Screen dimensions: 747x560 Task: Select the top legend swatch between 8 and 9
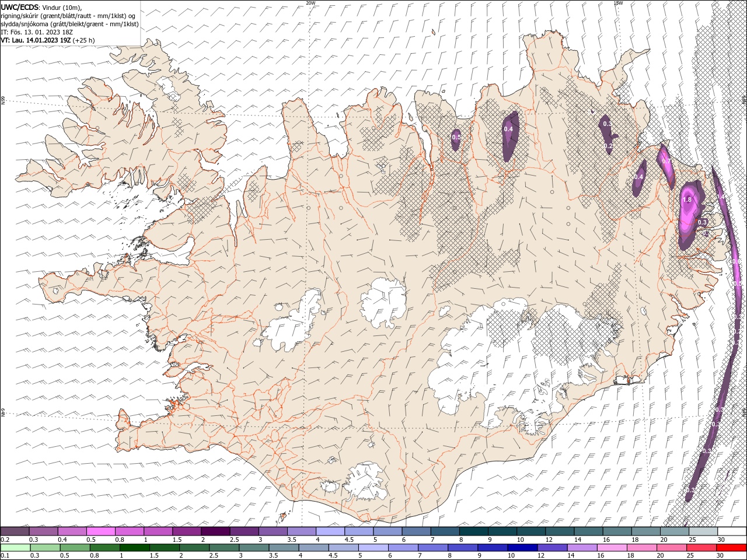(473, 531)
